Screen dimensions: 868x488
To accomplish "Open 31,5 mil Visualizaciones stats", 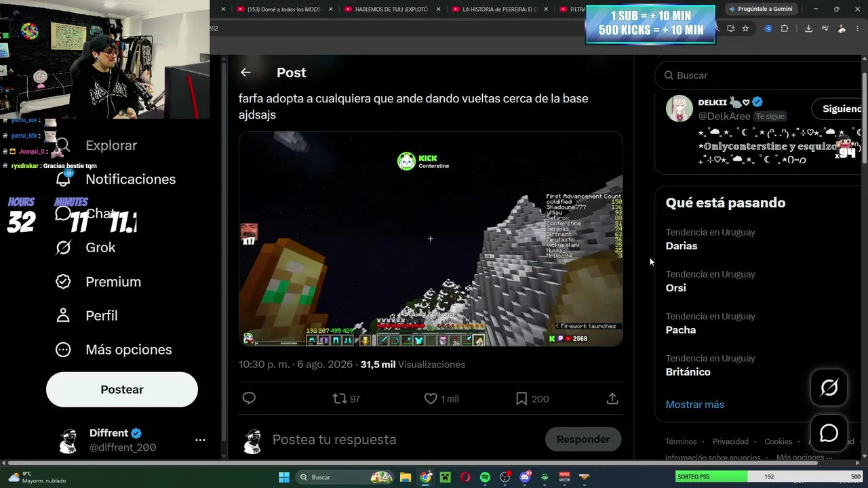I will click(412, 365).
